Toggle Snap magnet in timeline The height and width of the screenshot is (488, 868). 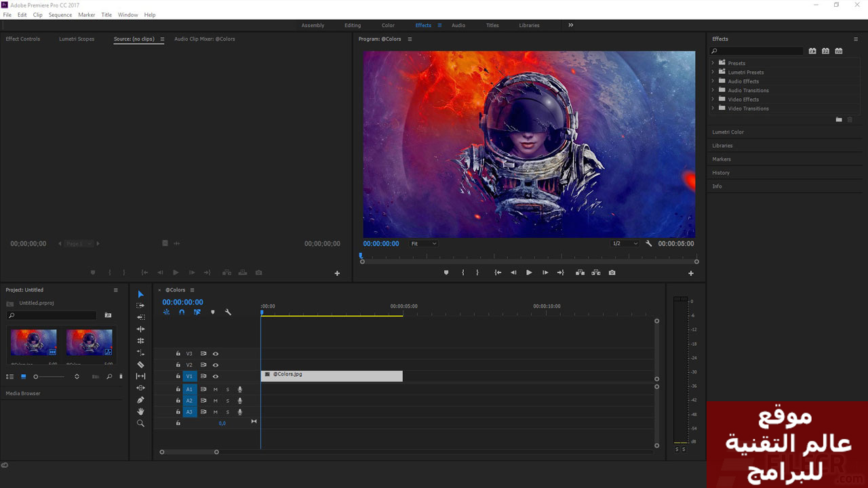(182, 312)
